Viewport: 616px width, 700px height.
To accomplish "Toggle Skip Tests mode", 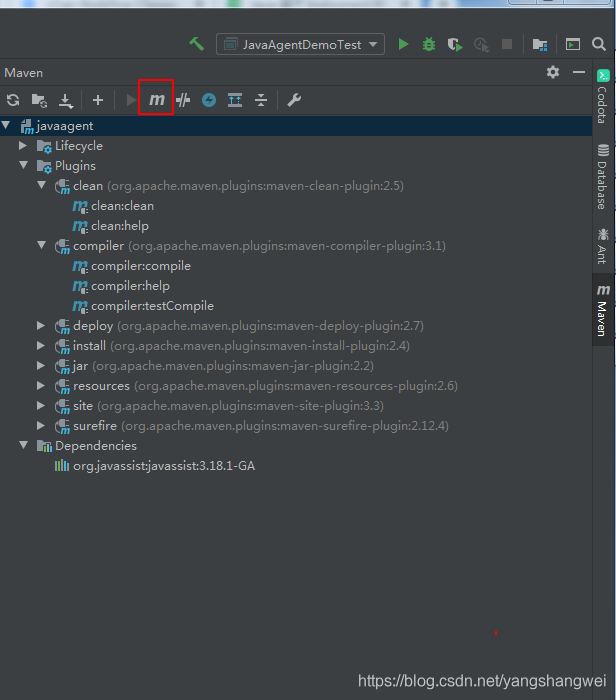I will 209,100.
